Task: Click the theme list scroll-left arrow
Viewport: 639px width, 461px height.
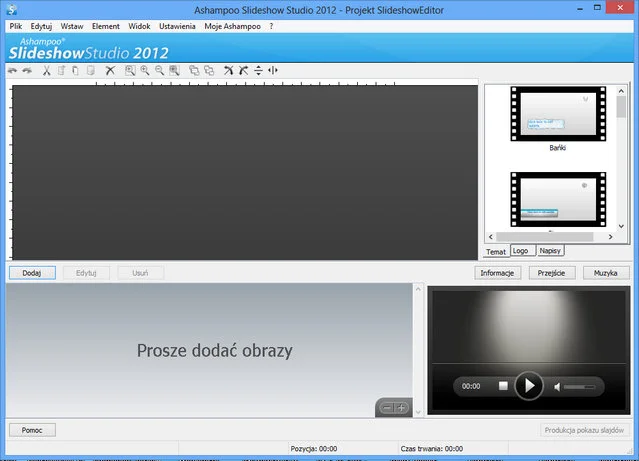Action: 491,237
